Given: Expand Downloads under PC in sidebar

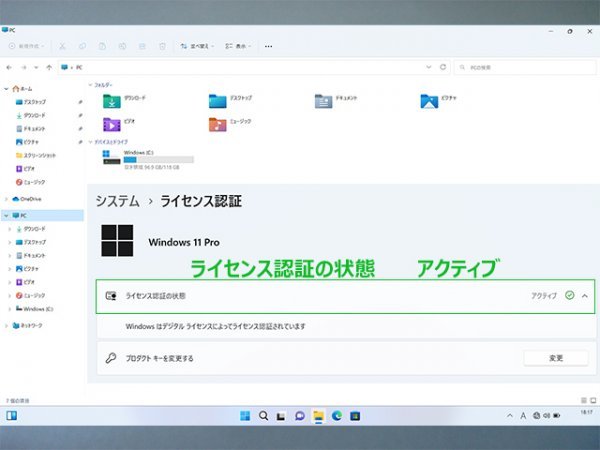Looking at the screenshot, I should pos(10,229).
